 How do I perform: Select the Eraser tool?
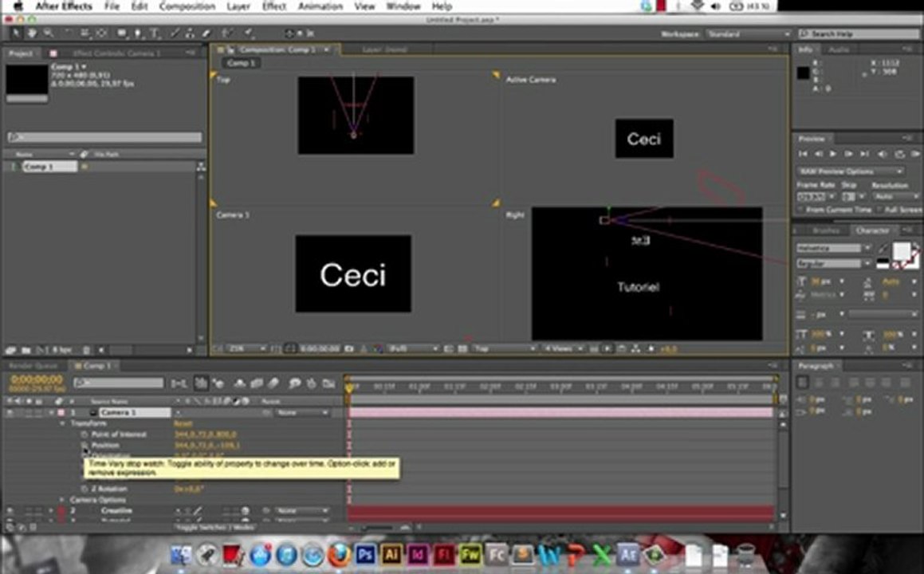pos(206,33)
